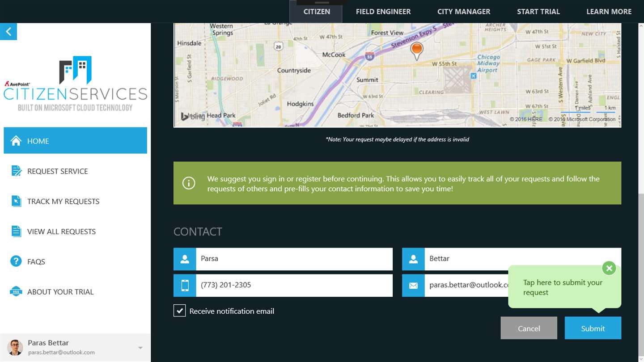The width and height of the screenshot is (644, 362).
Task: Click the invalid address note text
Action: (x=397, y=139)
